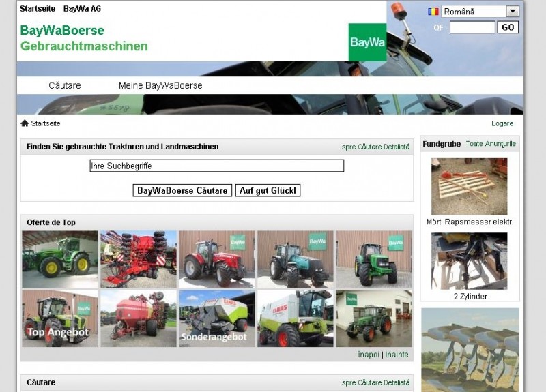Open the Meine BayWaBoerse menu
546x392 pixels.
point(160,85)
